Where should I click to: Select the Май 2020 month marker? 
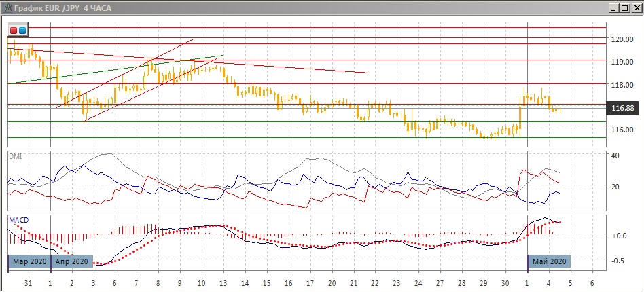pos(549,261)
